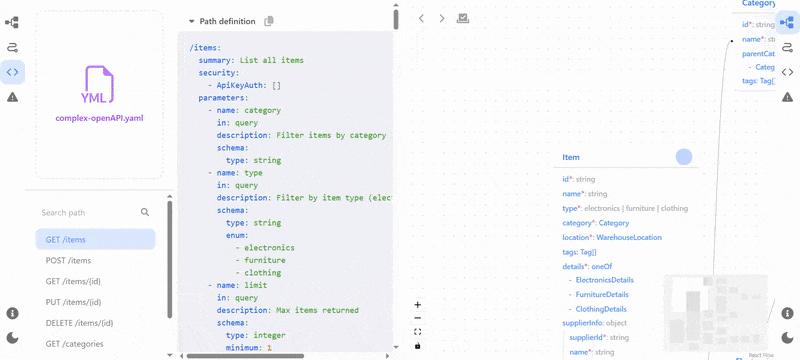Collapse the Path definition section
Screen dimensions: 800x360
click(192, 21)
